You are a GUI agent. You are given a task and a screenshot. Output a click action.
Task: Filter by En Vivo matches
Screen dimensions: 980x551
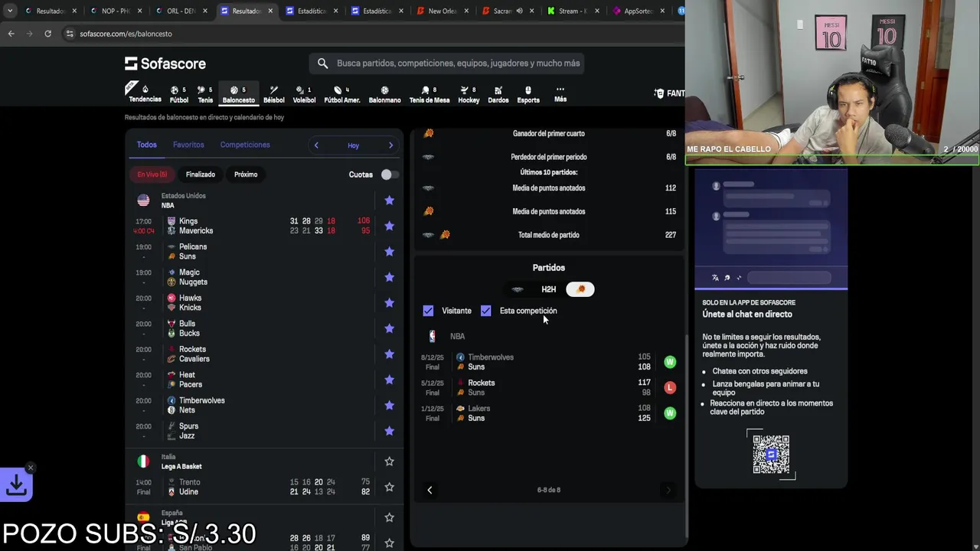click(152, 174)
